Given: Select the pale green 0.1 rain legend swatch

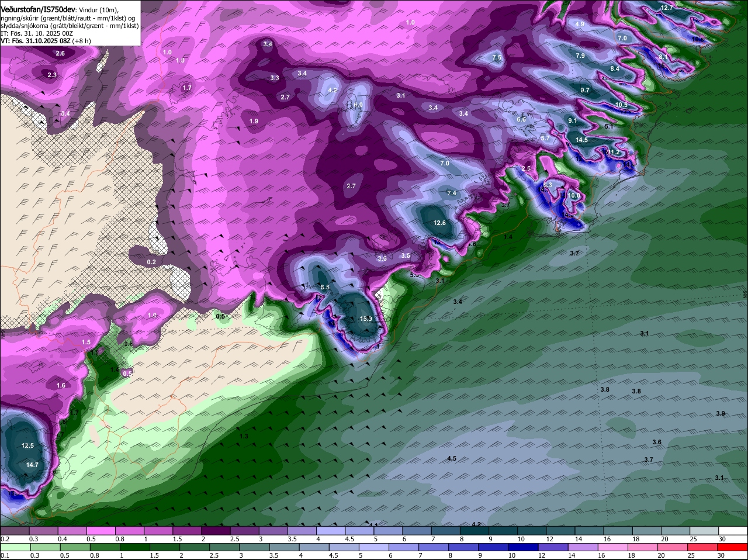Looking at the screenshot, I should [15, 547].
